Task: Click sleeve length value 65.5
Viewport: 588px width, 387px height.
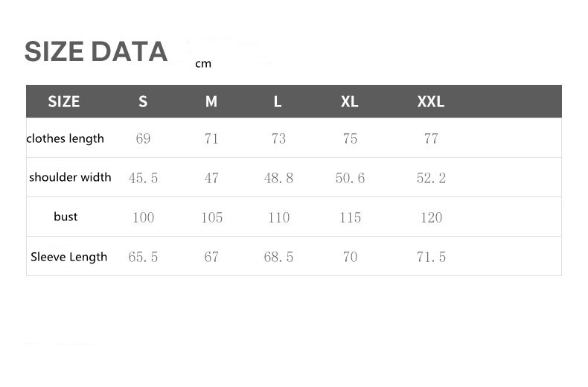Action: coord(143,258)
